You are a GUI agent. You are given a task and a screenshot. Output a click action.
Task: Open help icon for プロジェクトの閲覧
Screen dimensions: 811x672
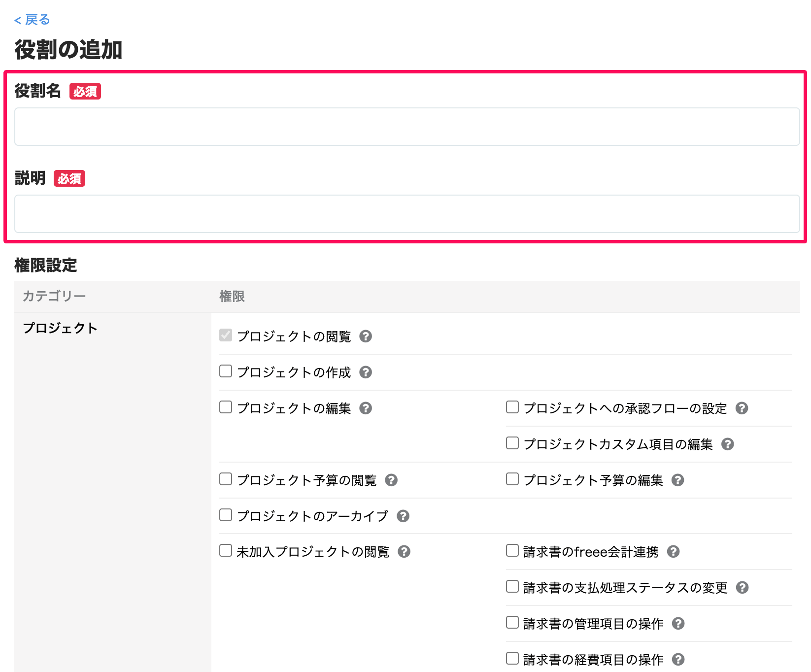[x=366, y=336]
